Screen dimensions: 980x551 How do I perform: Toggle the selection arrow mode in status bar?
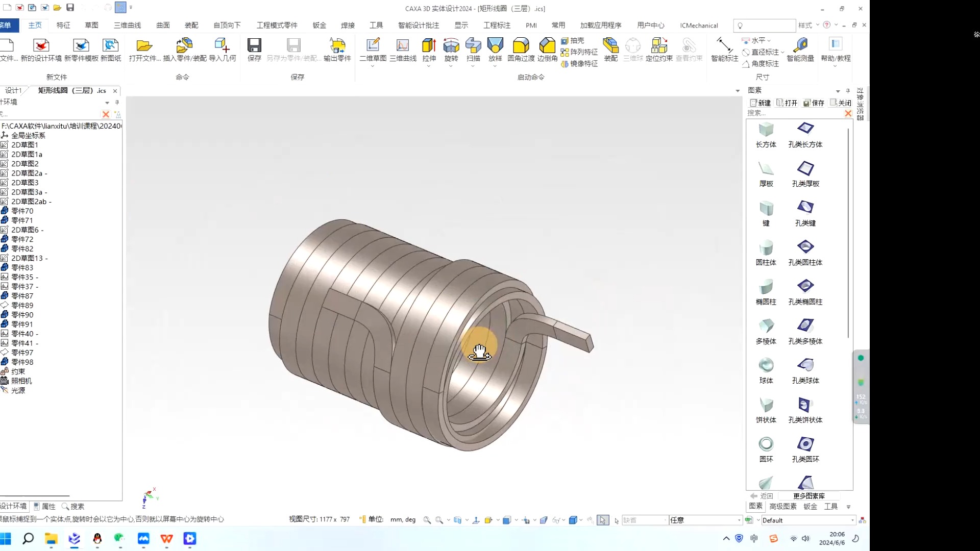603,520
